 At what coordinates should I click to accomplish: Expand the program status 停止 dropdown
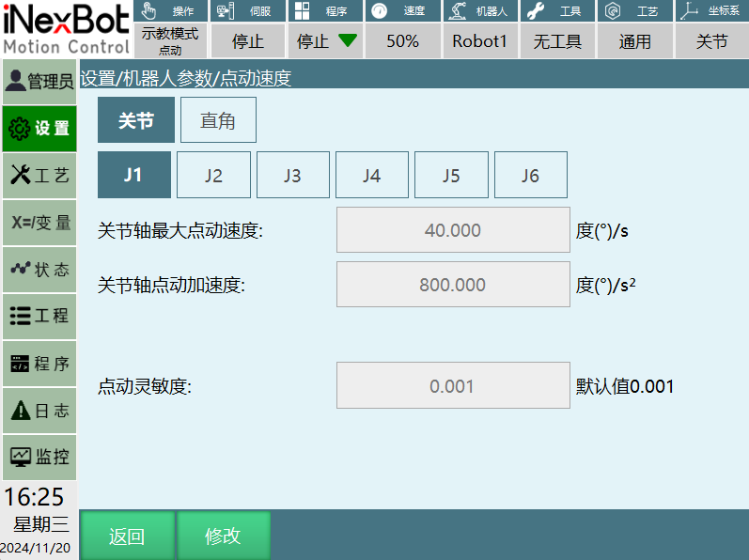pyautogui.click(x=324, y=41)
